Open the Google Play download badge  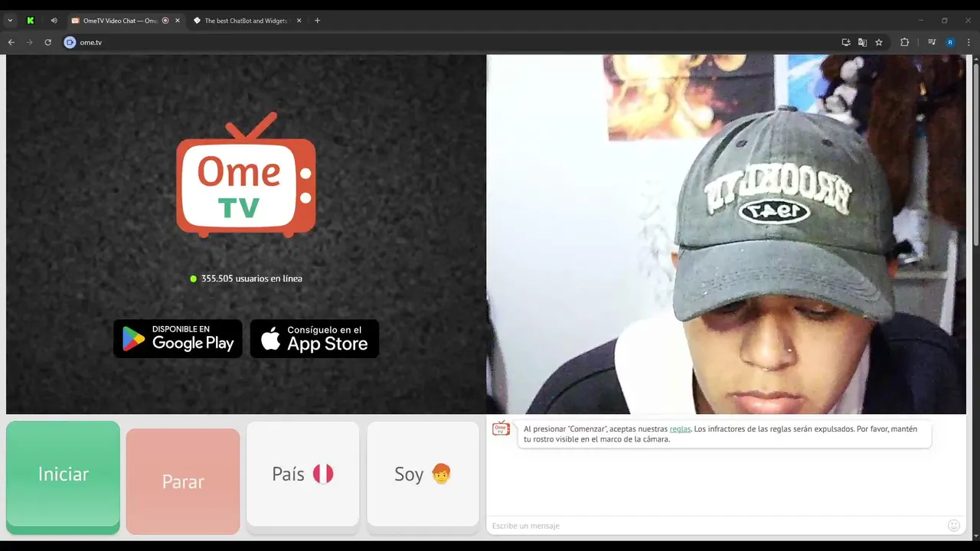pos(178,338)
